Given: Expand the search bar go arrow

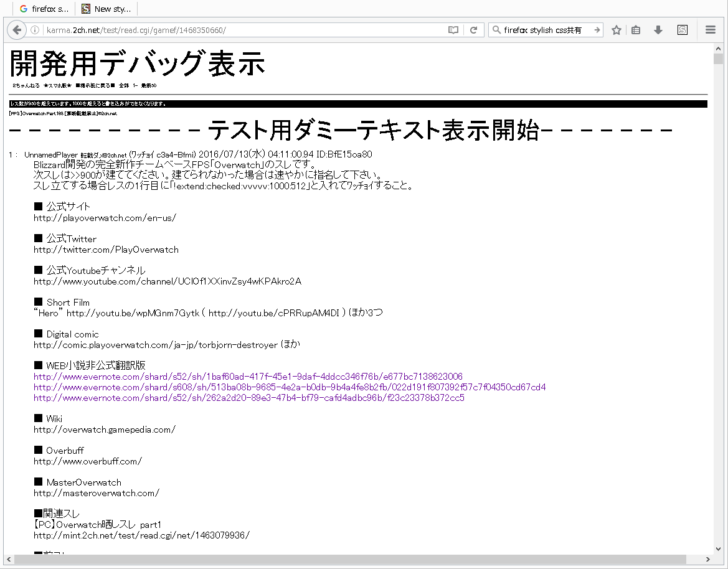Looking at the screenshot, I should pyautogui.click(x=596, y=29).
